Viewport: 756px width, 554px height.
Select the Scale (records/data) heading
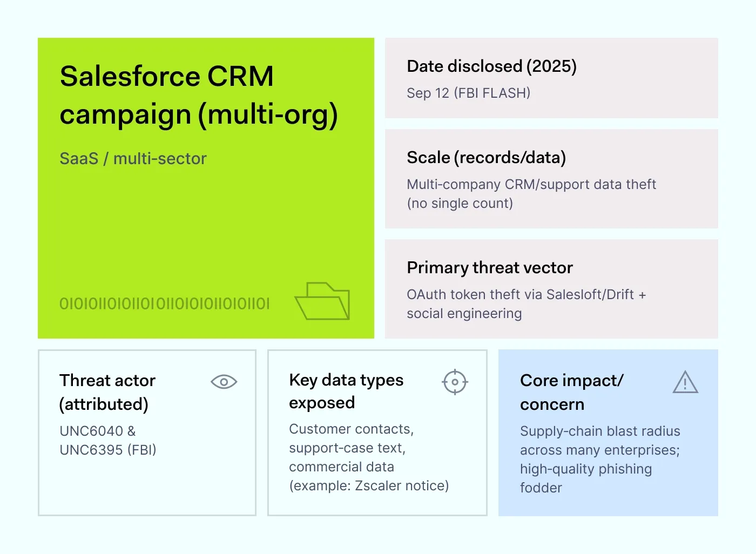(486, 158)
